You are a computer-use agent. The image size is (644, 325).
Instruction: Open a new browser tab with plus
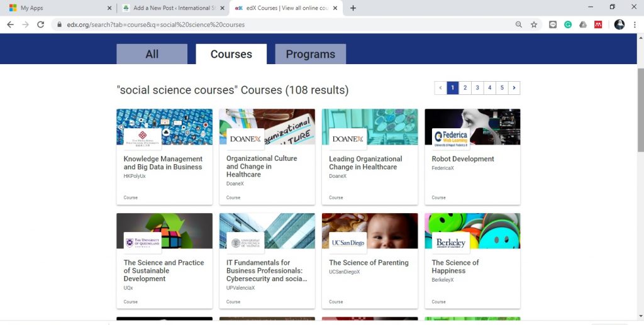coord(353,8)
